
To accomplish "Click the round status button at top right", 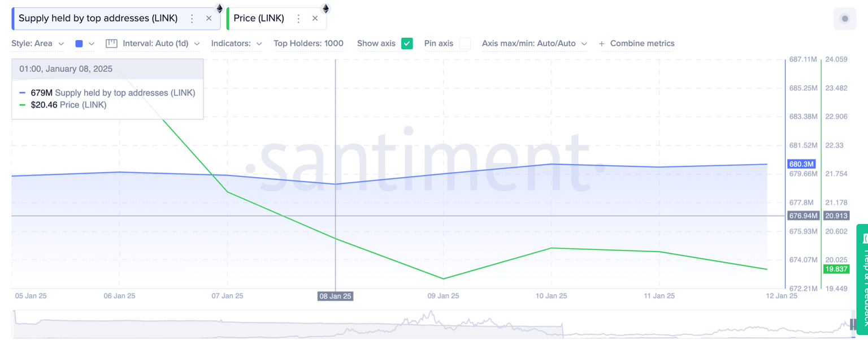I will pos(845,19).
